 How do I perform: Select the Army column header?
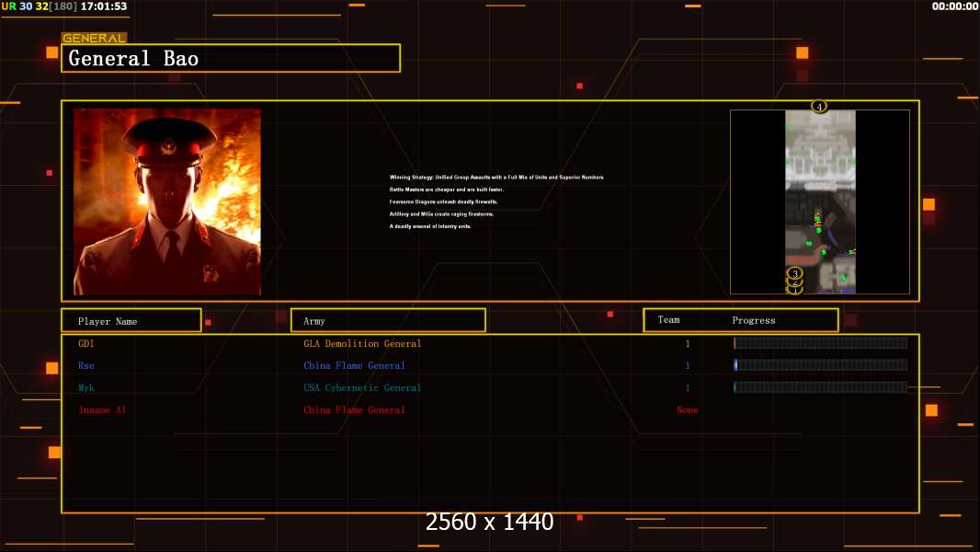[x=388, y=320]
